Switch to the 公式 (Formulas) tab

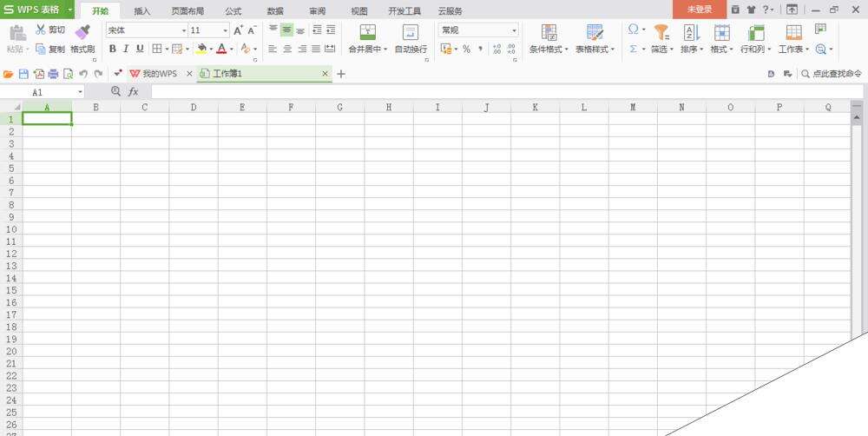tap(233, 11)
